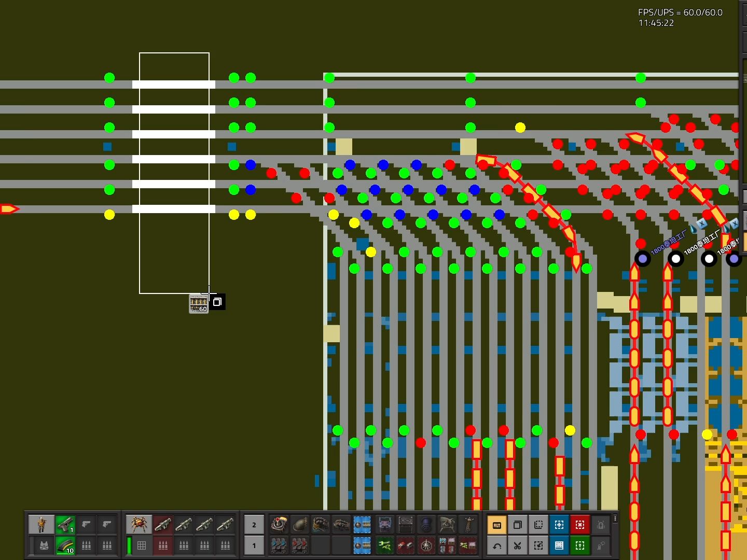Select rail signal cursor item showing 60

[199, 304]
